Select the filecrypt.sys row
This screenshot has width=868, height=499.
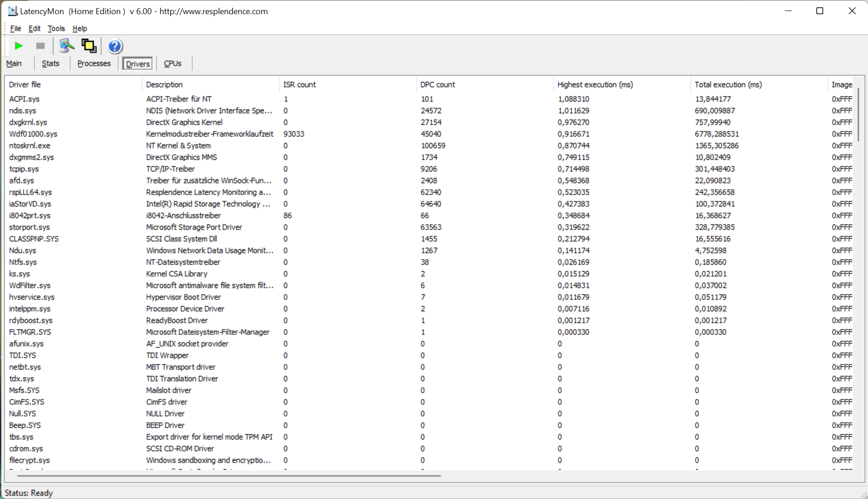click(430, 460)
